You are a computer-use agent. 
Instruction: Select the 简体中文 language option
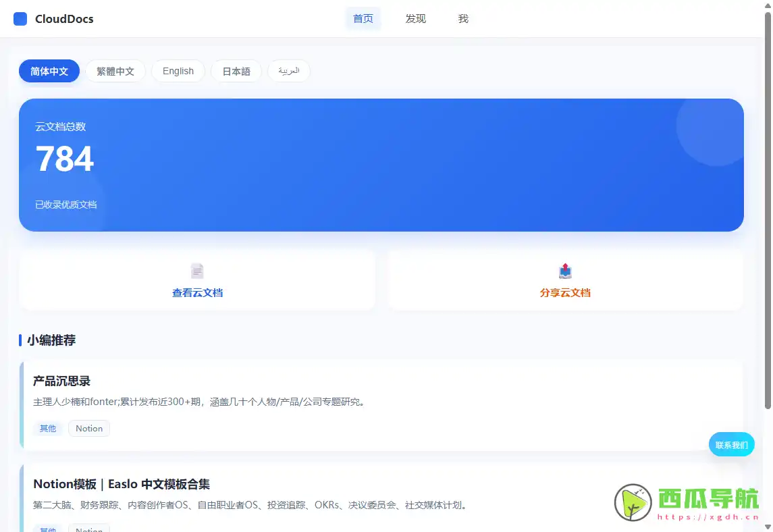pyautogui.click(x=49, y=71)
